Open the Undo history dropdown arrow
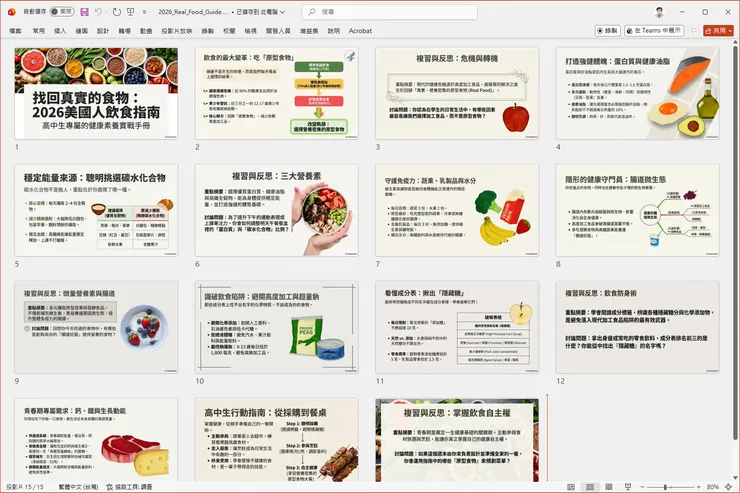740x493 pixels. (x=106, y=12)
